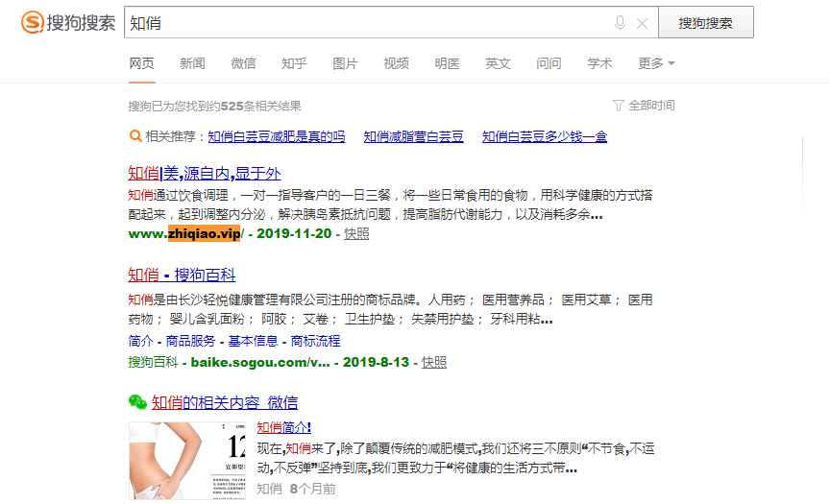Clear the search box with X icon
This screenshot has width=830, height=504.
click(x=642, y=23)
